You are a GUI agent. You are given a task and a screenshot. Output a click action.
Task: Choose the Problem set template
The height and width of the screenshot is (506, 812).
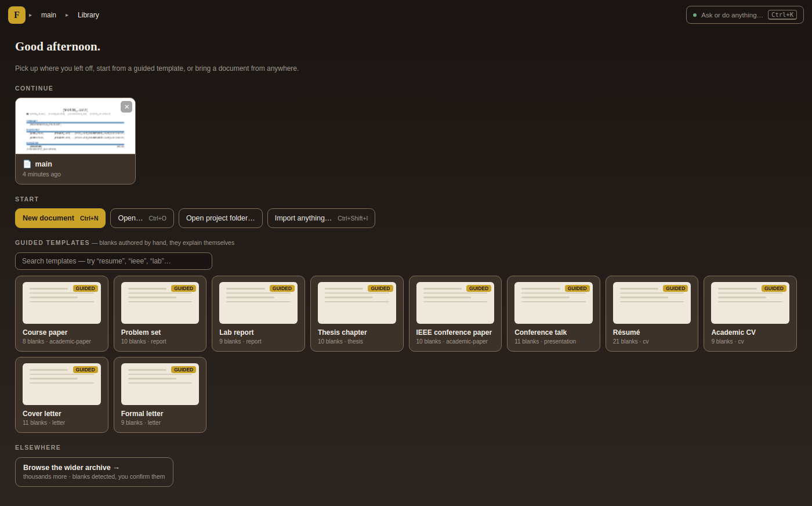[160, 313]
